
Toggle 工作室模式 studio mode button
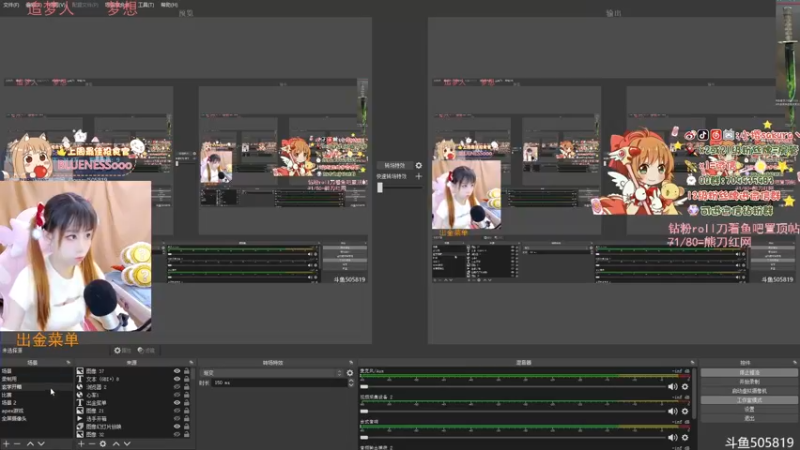click(749, 400)
